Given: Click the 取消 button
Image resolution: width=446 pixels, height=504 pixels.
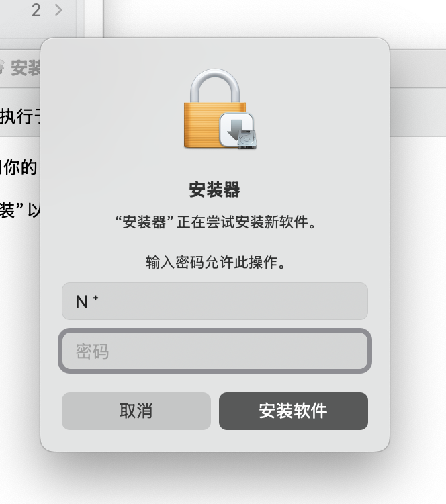Looking at the screenshot, I should tap(136, 411).
